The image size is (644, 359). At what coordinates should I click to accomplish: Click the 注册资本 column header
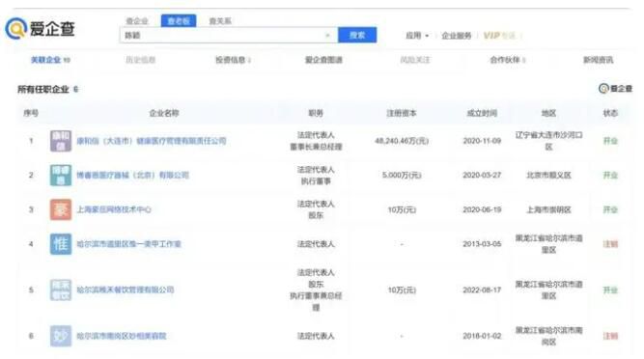point(402,113)
